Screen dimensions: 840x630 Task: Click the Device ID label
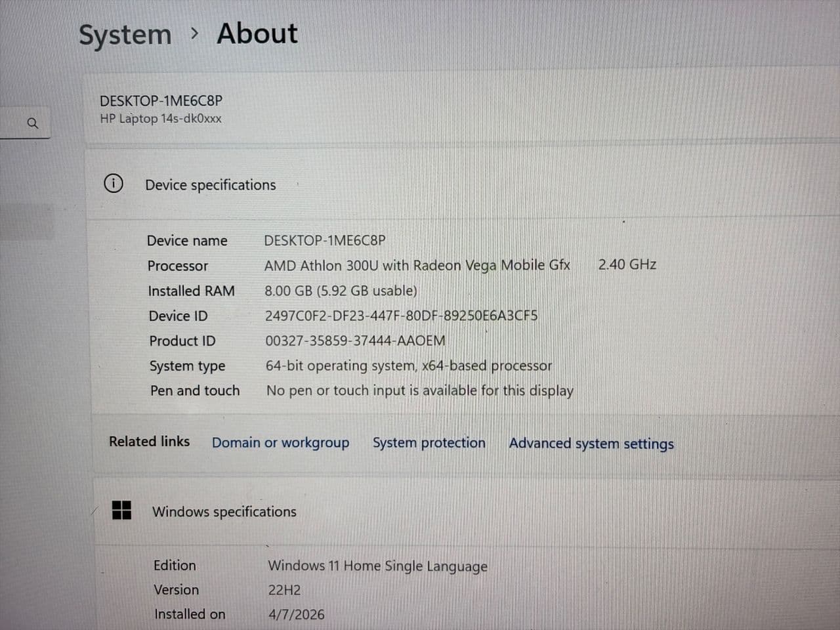click(178, 316)
